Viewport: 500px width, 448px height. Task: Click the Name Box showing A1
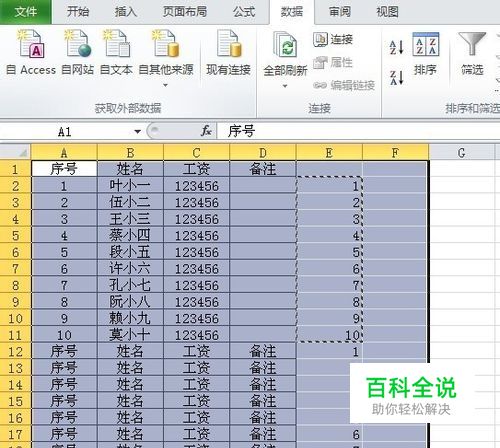coord(64,132)
